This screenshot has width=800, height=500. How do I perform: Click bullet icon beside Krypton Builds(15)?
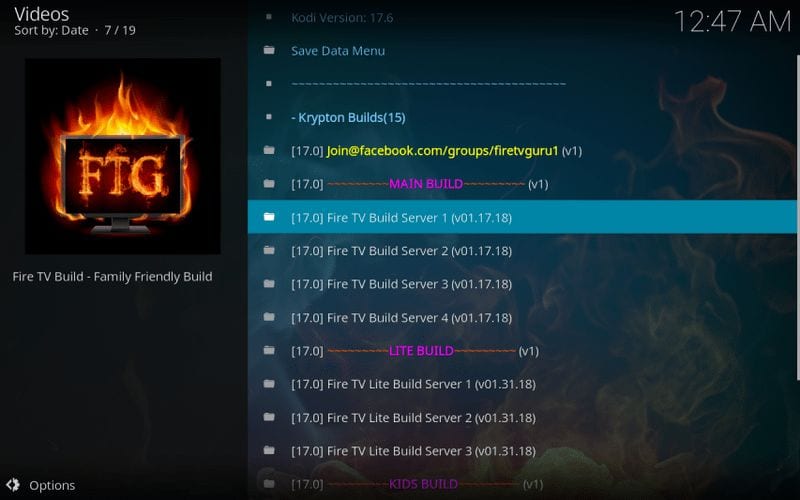(x=269, y=117)
